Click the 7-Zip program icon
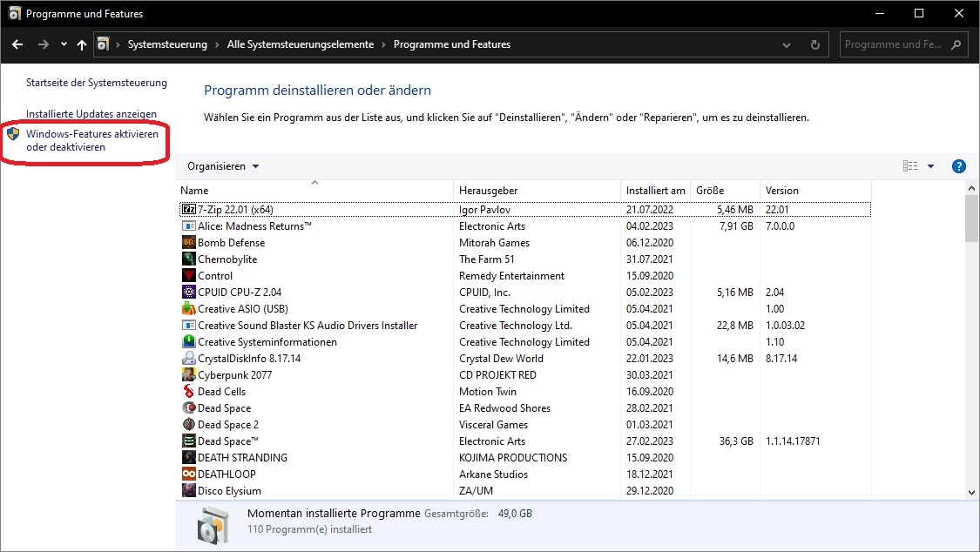This screenshot has width=980, height=552. 189,209
